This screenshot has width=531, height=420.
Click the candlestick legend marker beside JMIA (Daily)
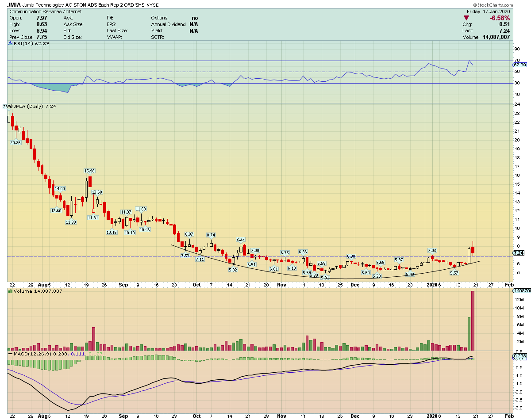click(x=11, y=106)
